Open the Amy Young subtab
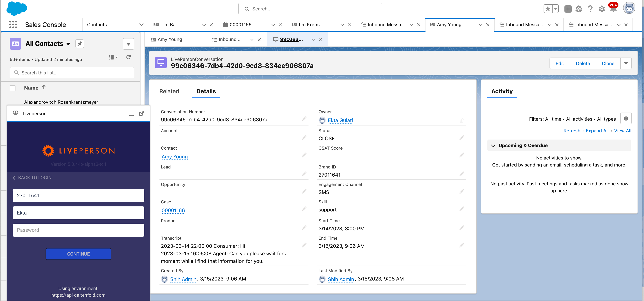The width and height of the screenshot is (644, 301). pos(170,39)
